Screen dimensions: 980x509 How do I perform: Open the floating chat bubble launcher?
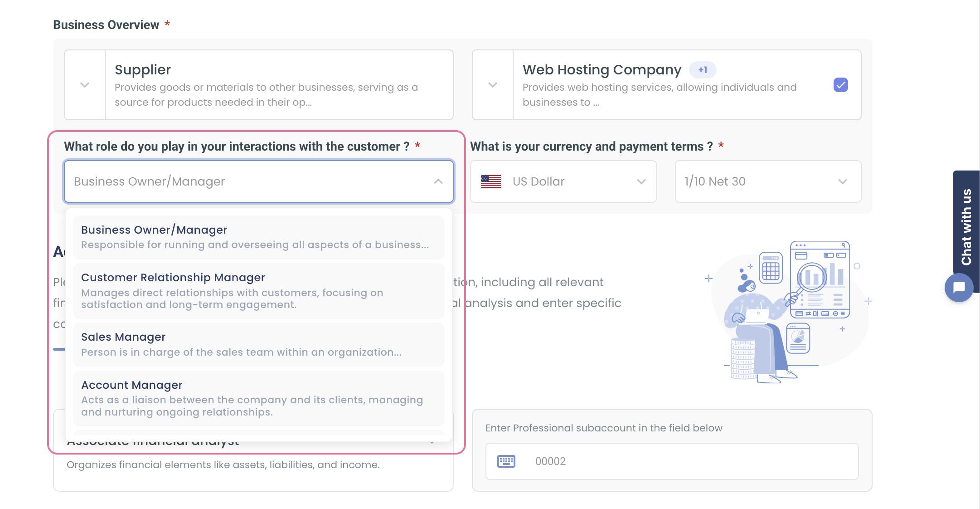point(958,288)
